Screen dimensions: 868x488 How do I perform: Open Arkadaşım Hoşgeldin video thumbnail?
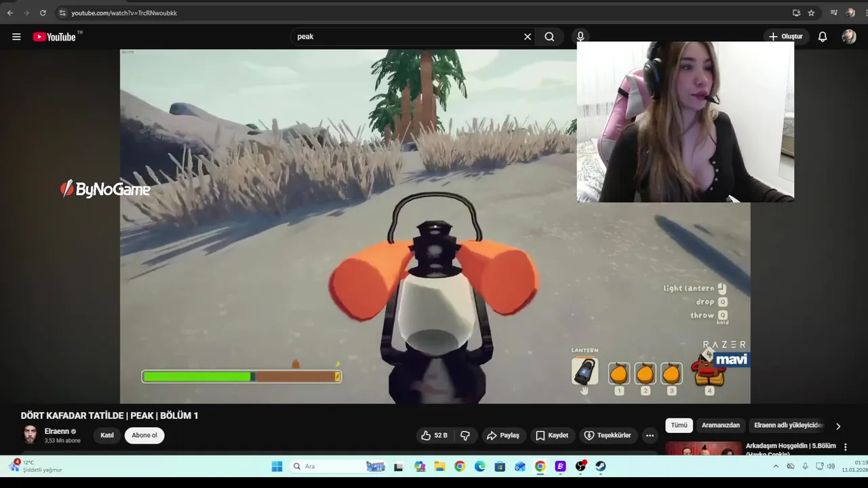(704, 448)
